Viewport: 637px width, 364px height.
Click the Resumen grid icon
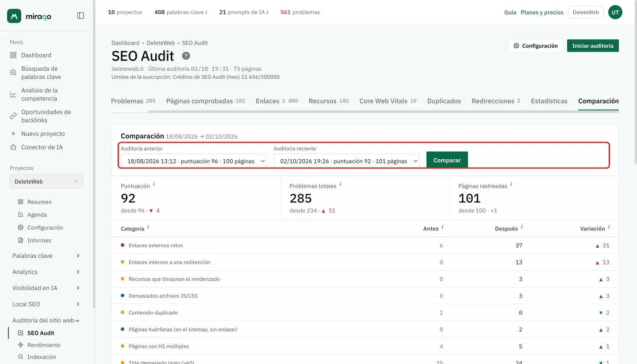coord(20,202)
